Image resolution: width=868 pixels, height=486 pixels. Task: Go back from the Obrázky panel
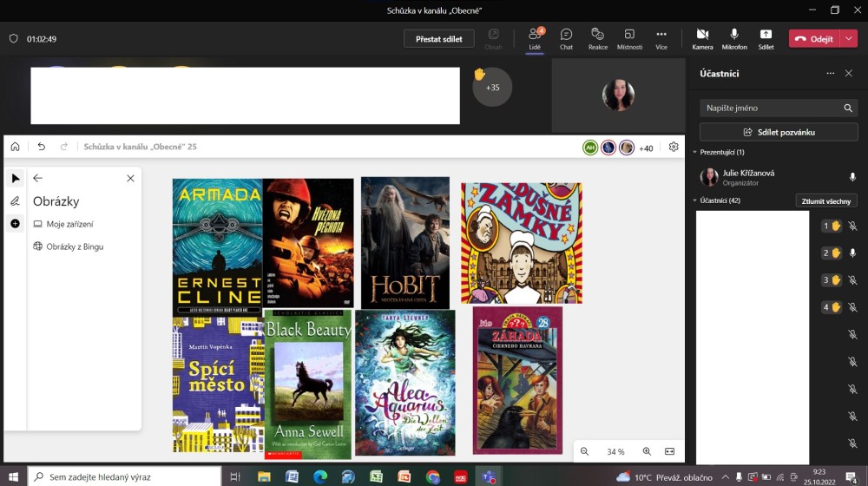37,178
